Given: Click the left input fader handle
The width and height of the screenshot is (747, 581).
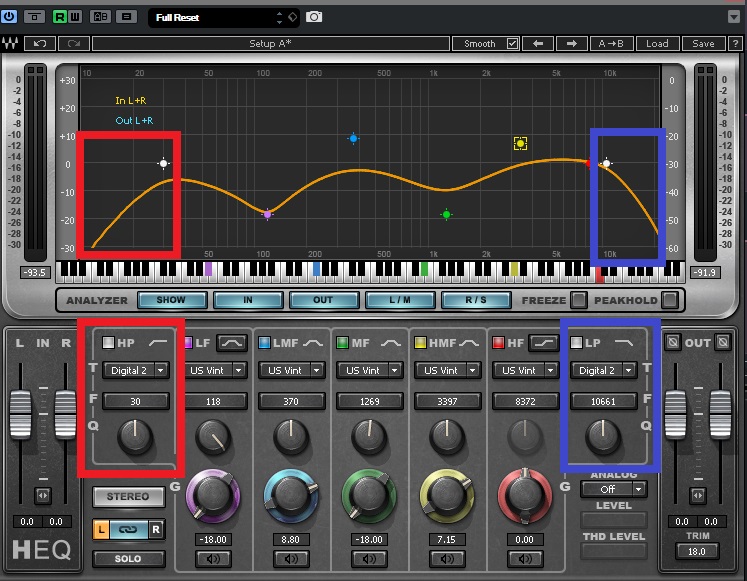Looking at the screenshot, I should click(20, 414).
